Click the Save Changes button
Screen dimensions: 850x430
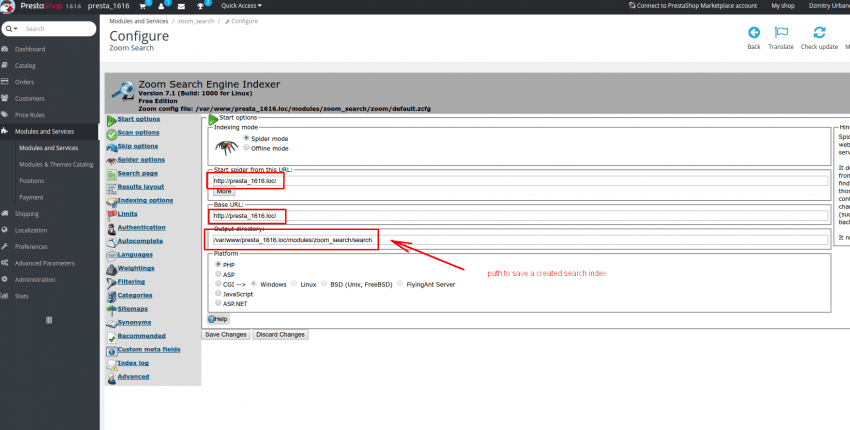tap(226, 335)
